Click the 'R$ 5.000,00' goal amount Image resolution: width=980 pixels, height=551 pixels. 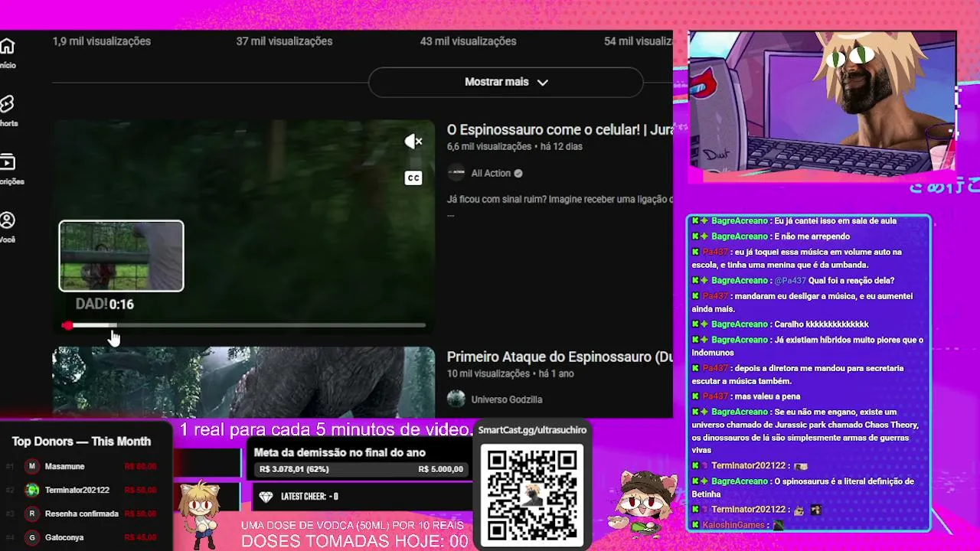click(440, 469)
